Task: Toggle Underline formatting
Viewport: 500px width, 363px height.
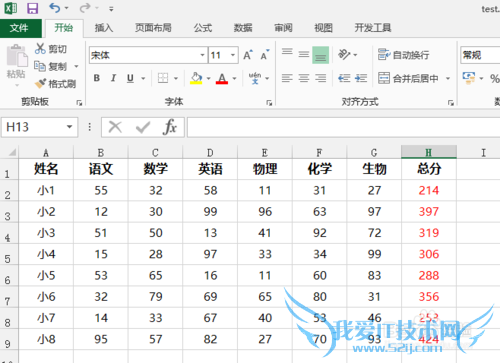Action: pyautogui.click(x=130, y=78)
